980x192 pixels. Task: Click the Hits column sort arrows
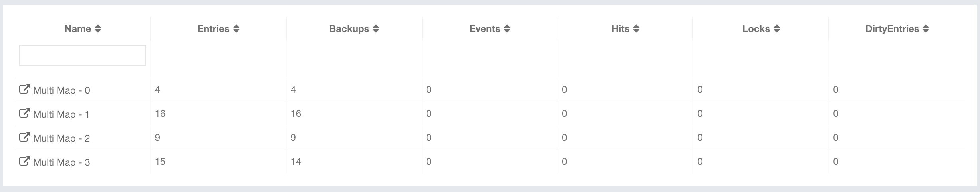point(637,29)
